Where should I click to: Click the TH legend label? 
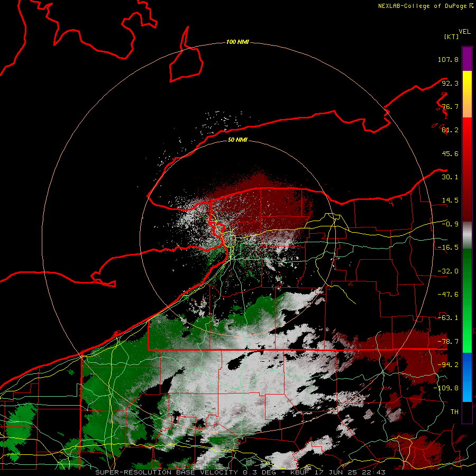(x=454, y=412)
